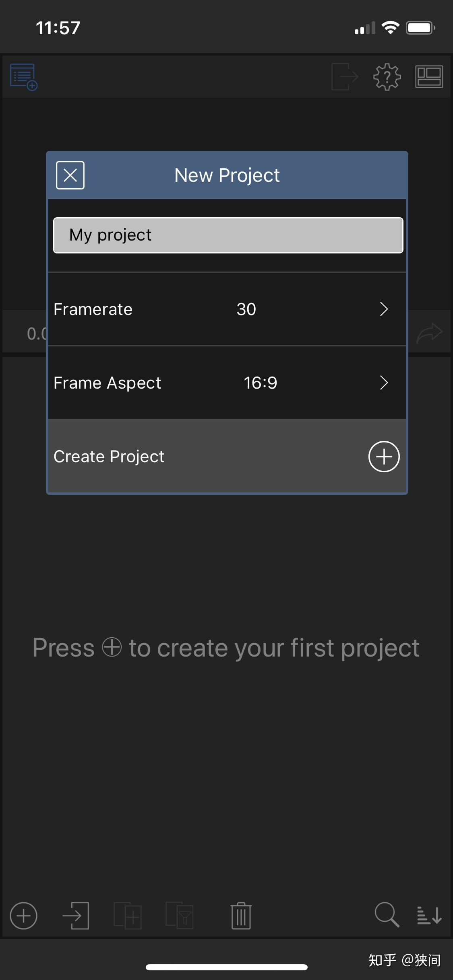
Task: Edit the My project name field
Action: [228, 235]
